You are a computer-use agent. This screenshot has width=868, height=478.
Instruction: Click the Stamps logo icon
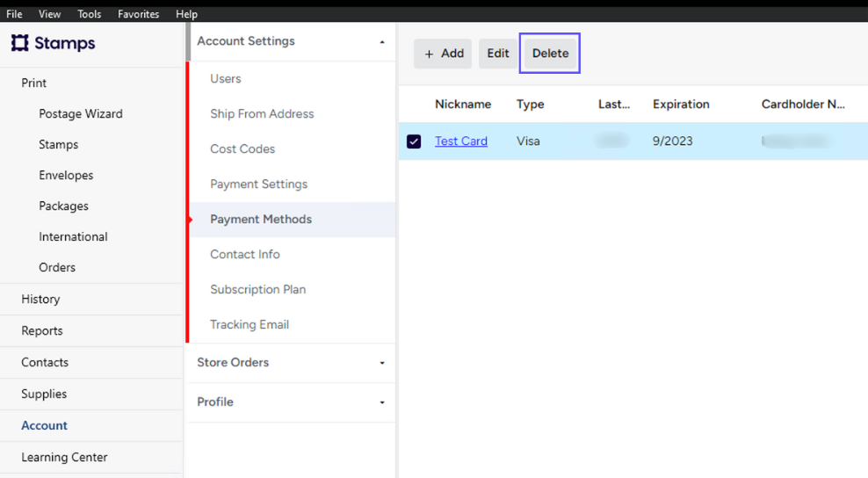coord(20,43)
